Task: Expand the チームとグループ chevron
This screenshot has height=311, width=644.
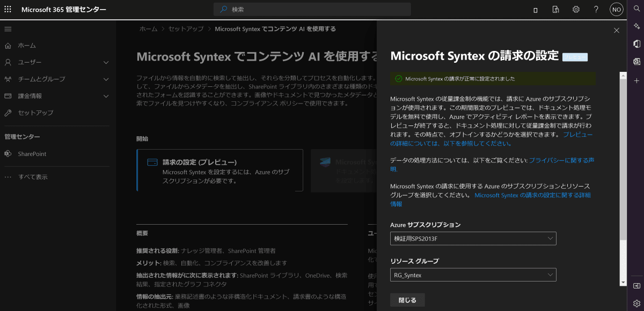Action: 106,79
